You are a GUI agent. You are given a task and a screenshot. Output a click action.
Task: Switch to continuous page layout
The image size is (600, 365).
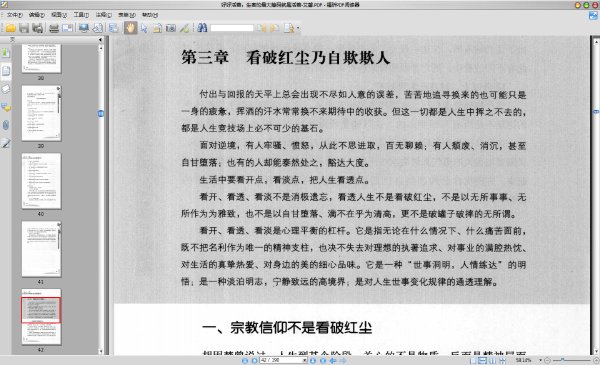[x=482, y=360]
